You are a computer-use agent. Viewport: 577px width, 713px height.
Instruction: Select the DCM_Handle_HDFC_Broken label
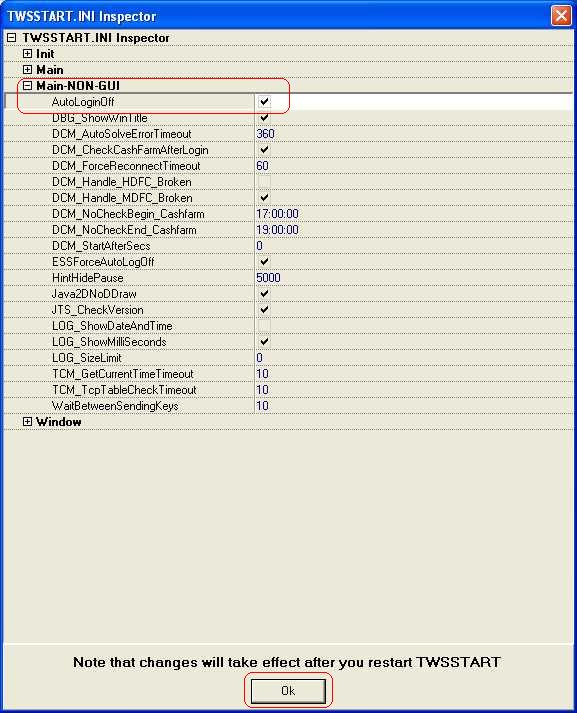click(x=122, y=182)
